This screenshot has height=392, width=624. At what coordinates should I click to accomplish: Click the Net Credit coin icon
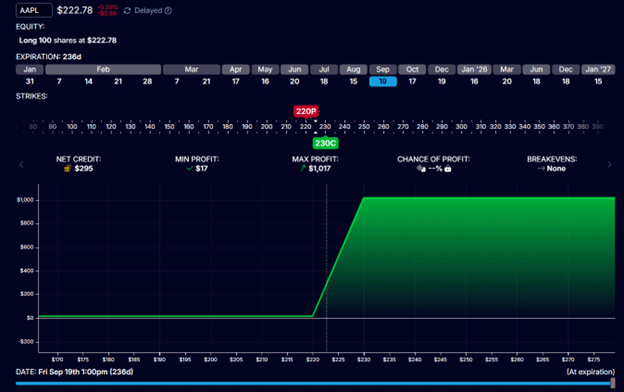pyautogui.click(x=67, y=169)
